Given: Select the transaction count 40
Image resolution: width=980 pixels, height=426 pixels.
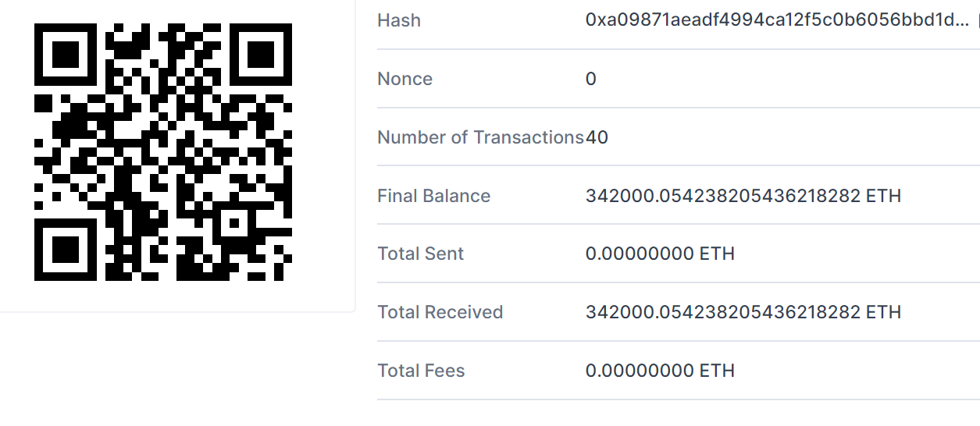Looking at the screenshot, I should tap(597, 137).
